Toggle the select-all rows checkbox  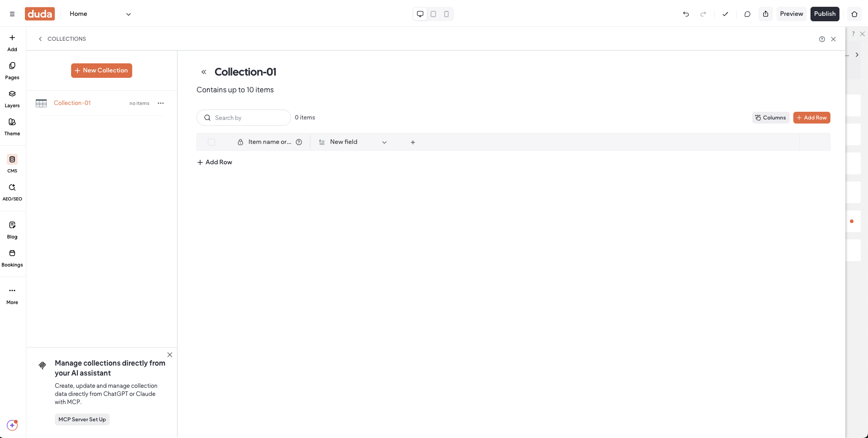click(x=211, y=142)
